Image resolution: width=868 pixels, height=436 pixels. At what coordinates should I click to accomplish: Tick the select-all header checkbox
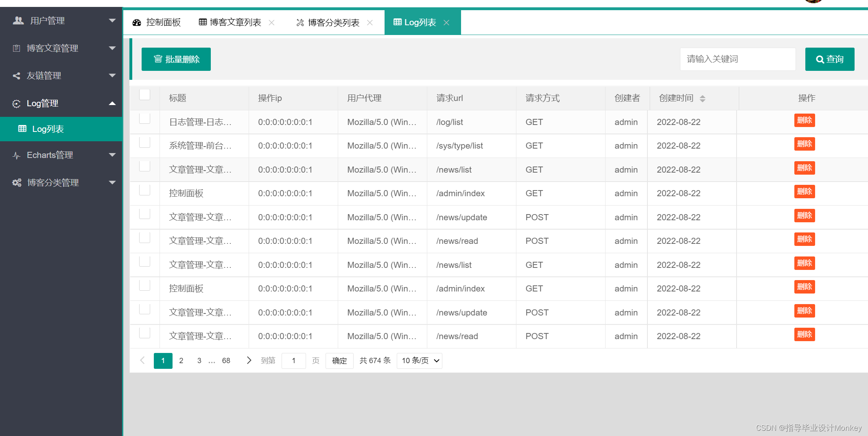click(145, 94)
